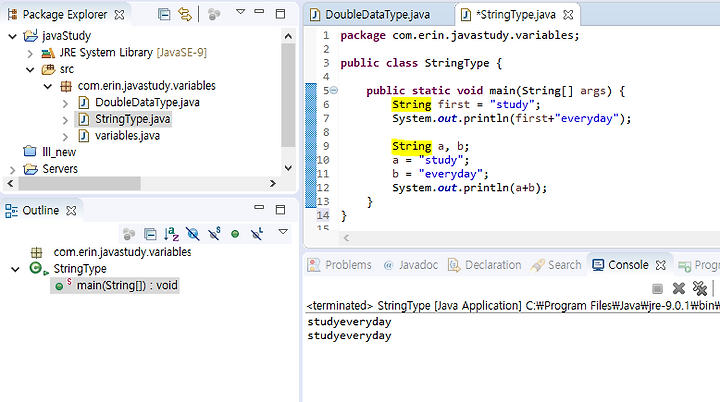
Task: Expand the Servers project node
Action: tap(12, 170)
